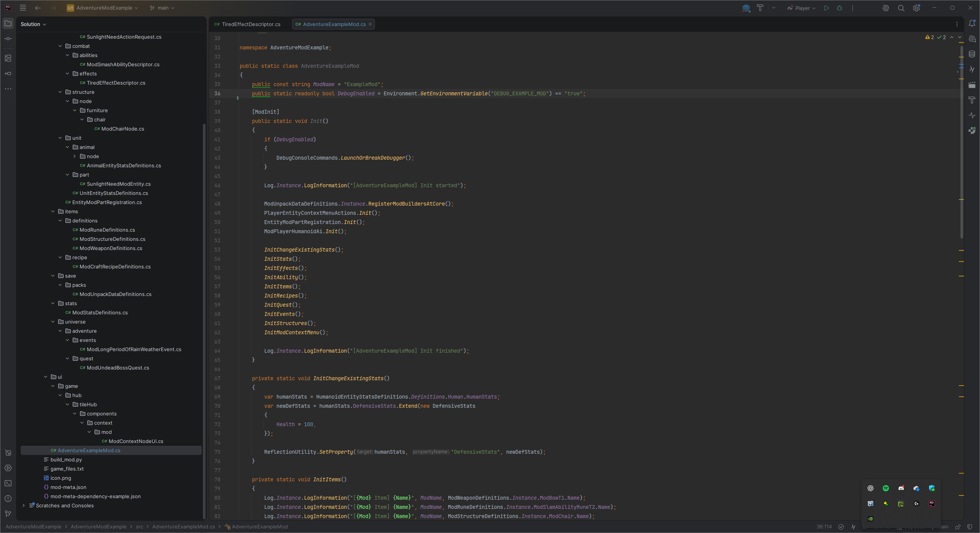
Task: Open the Problems tool window icon
Action: pos(8,499)
